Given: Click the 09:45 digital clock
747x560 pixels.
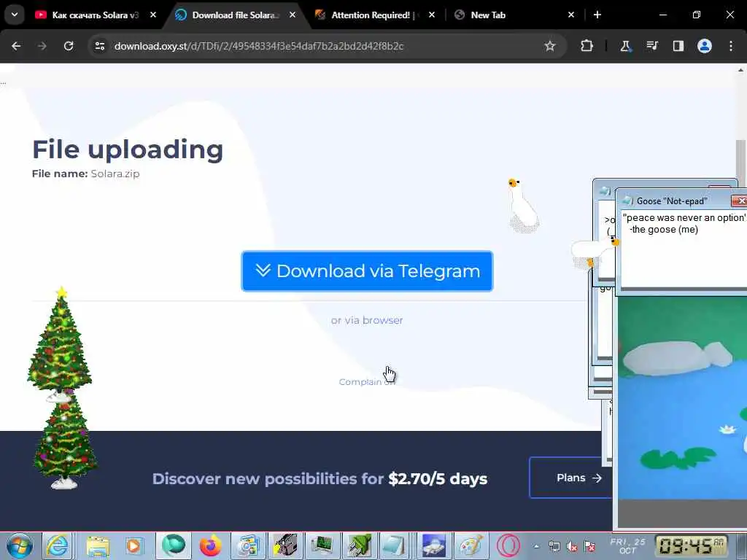Looking at the screenshot, I should point(692,546).
